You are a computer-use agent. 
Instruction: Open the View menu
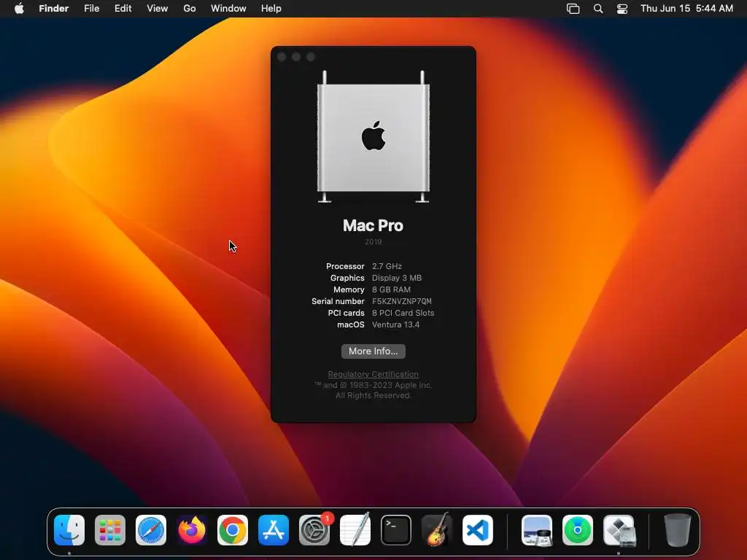tap(158, 9)
